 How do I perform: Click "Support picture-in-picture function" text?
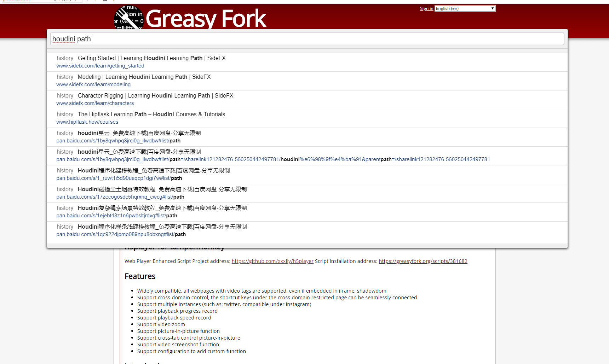pyautogui.click(x=178, y=331)
